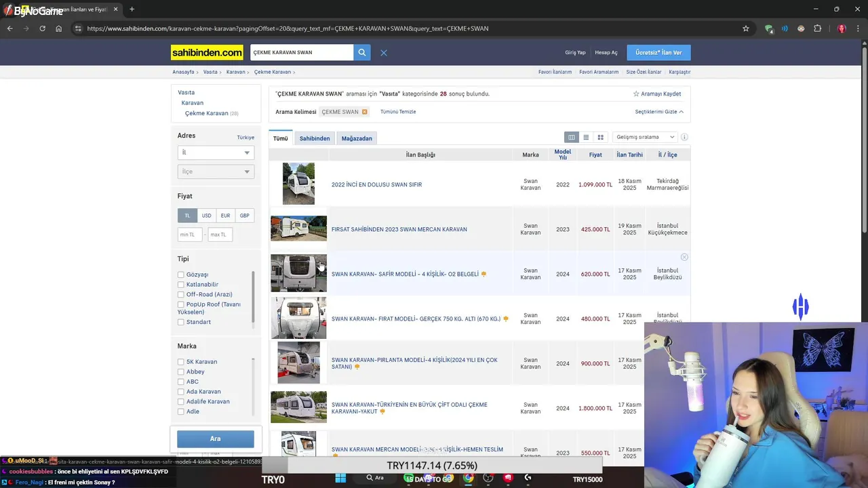
Task: Click the max TL price field
Action: (x=220, y=235)
